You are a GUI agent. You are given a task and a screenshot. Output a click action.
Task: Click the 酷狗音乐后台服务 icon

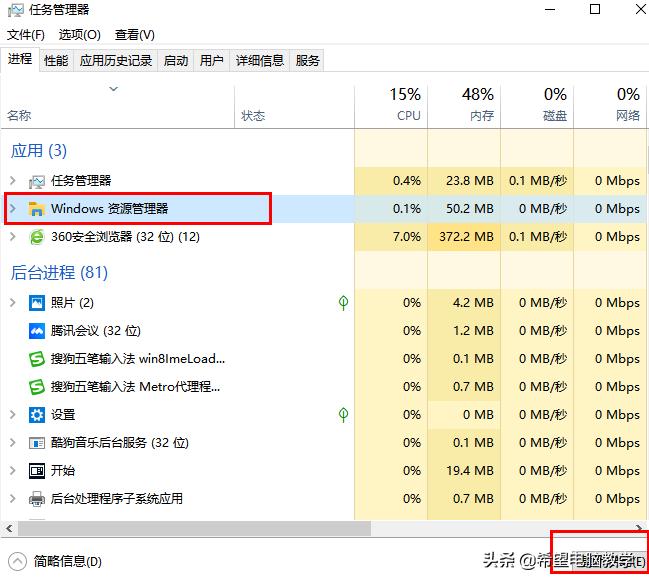(36, 443)
